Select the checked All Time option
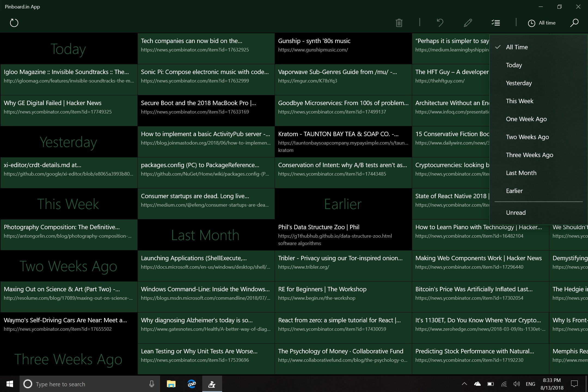588x392 pixels. (x=517, y=47)
